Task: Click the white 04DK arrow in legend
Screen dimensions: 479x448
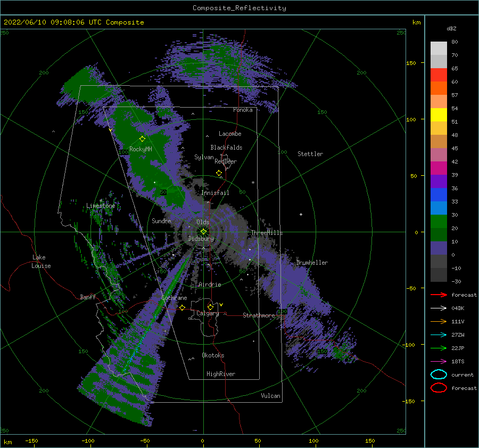Action: (439, 308)
